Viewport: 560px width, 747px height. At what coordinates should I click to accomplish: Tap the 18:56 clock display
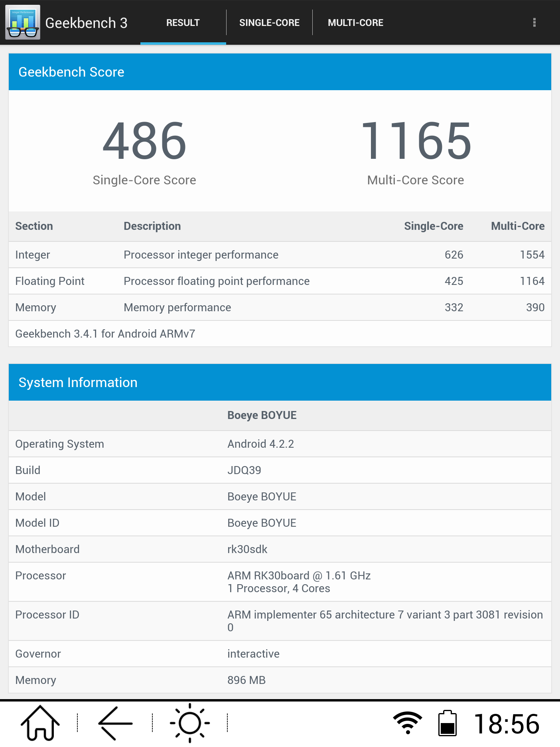click(507, 724)
